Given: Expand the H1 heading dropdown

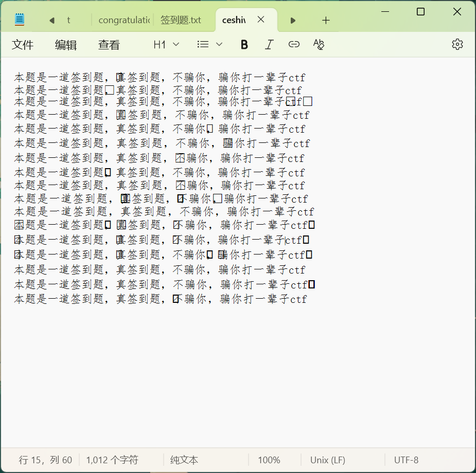Looking at the screenshot, I should 166,45.
